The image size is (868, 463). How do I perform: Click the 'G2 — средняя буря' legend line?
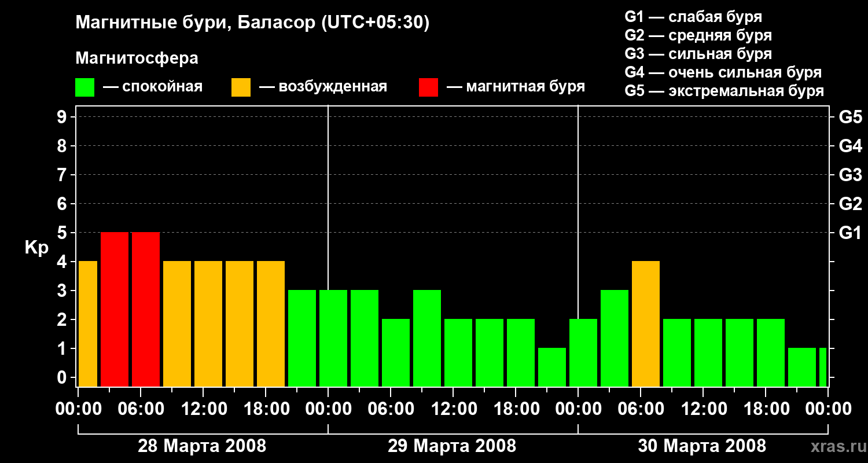click(698, 35)
